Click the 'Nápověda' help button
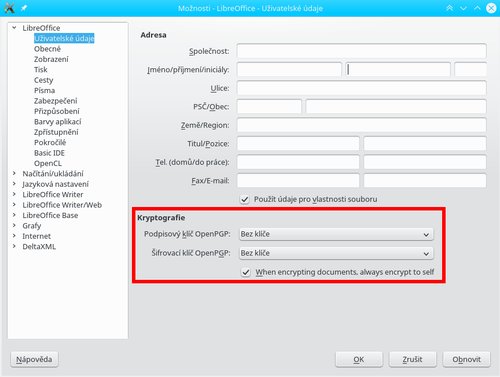Viewport: 500px width, 377px height. point(34,359)
